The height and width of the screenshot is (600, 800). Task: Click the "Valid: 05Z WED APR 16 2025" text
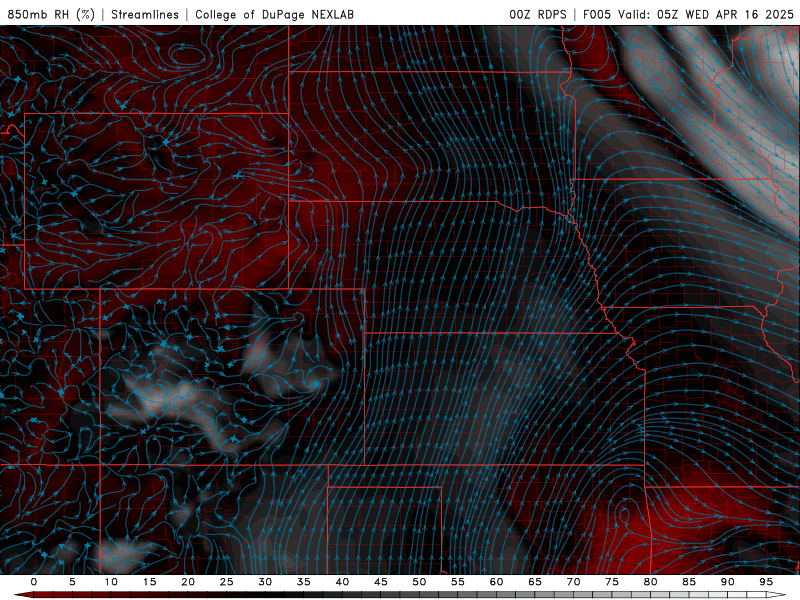pyautogui.click(x=706, y=14)
